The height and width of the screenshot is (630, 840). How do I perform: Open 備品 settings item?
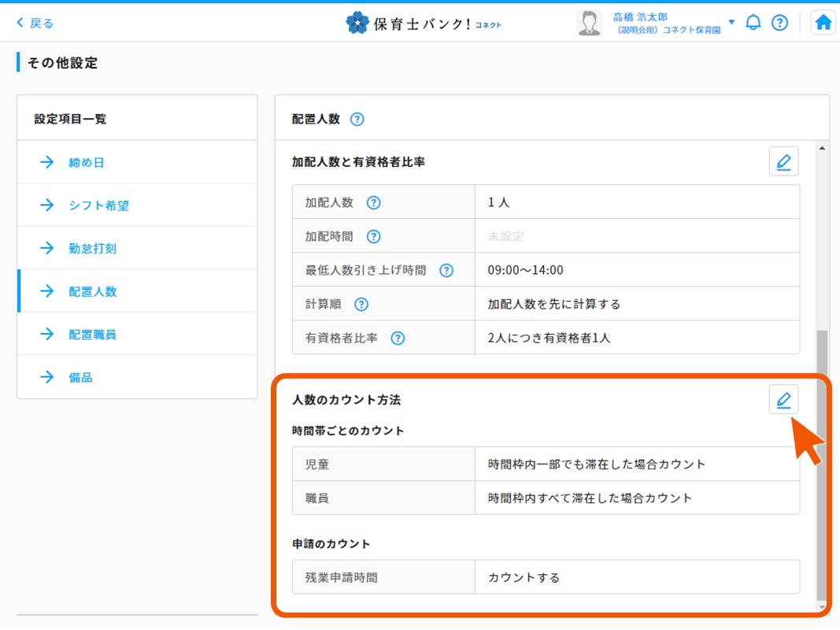[80, 377]
